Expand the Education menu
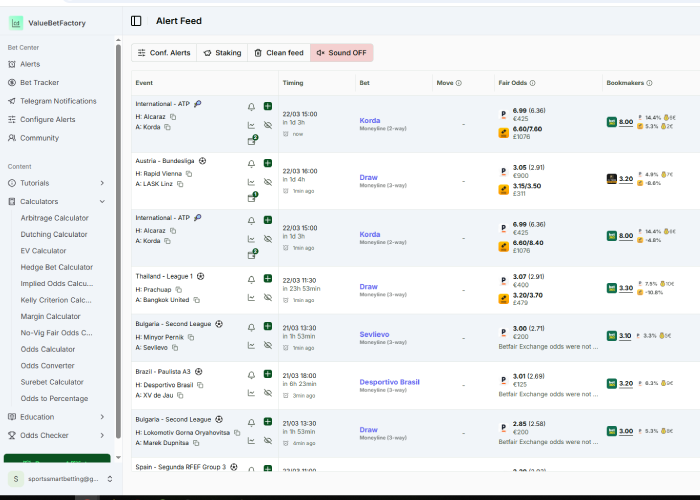This screenshot has width=700, height=500. [57, 417]
